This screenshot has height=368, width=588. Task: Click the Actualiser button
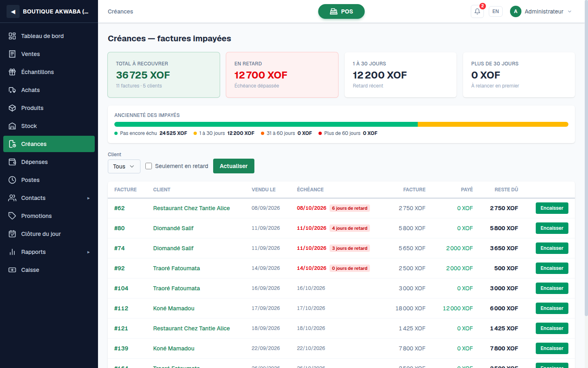click(234, 166)
